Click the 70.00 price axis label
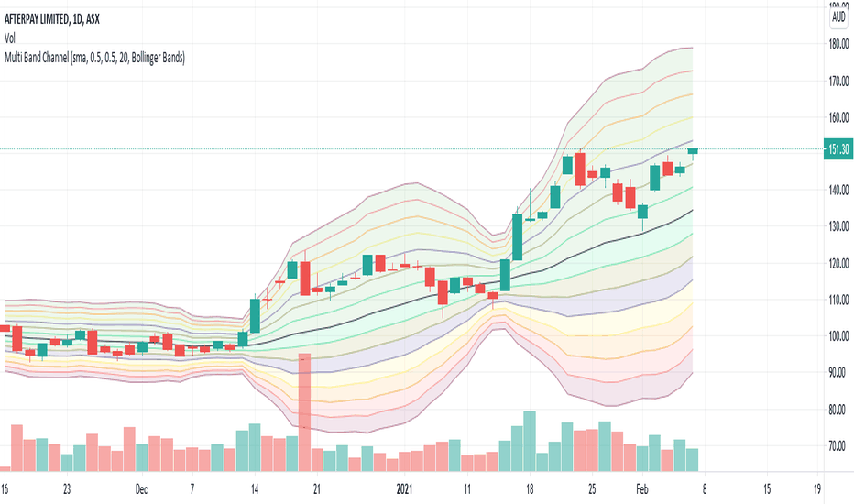This screenshot has height=504, width=854. pos(838,446)
